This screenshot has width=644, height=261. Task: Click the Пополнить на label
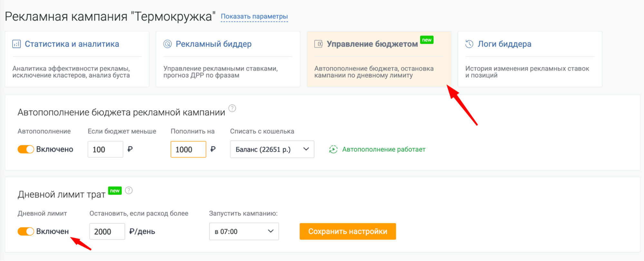coord(193,131)
